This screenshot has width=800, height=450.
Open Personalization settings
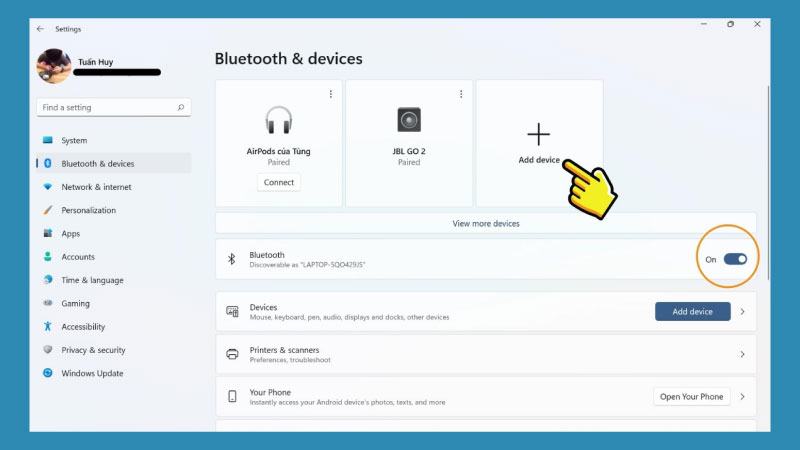[114, 210]
